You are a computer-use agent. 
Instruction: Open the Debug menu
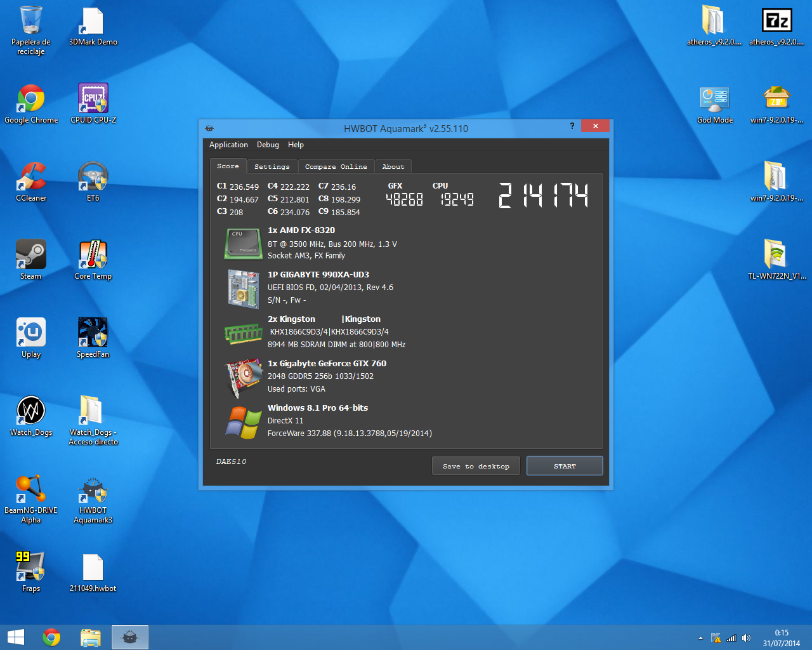pos(268,145)
